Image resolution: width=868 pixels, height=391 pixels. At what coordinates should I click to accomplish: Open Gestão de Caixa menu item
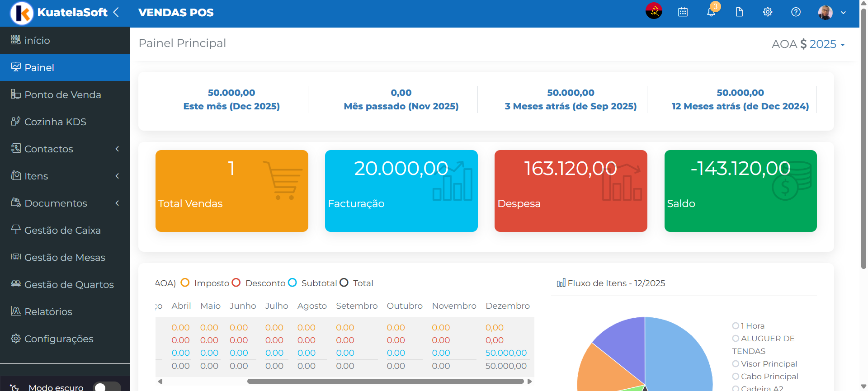[62, 230]
